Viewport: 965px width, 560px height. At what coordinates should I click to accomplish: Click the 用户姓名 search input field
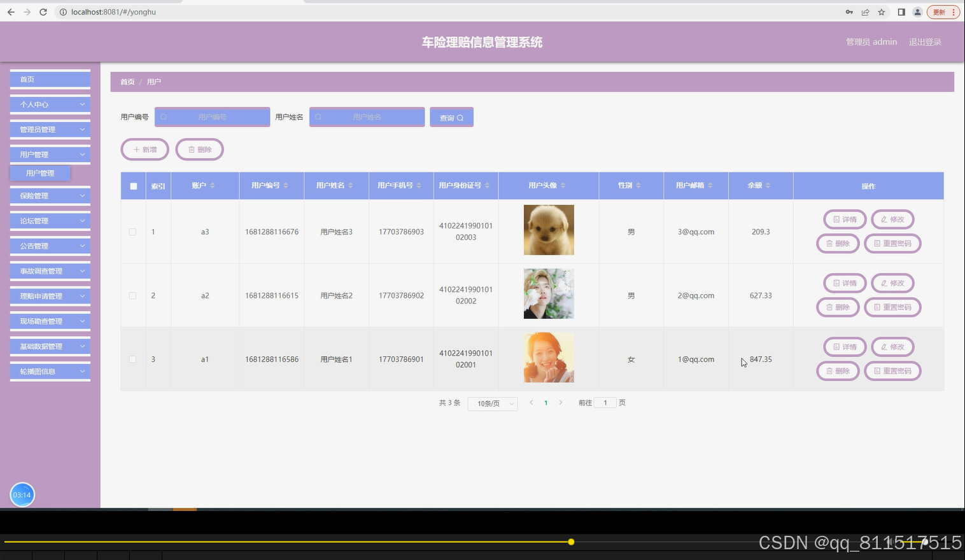[367, 117]
